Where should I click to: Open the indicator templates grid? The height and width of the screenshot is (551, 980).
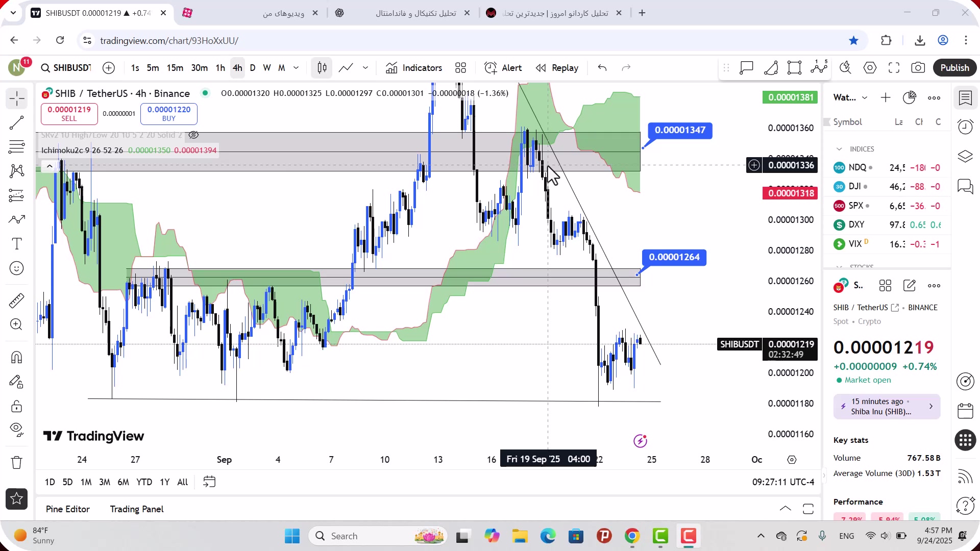[461, 68]
